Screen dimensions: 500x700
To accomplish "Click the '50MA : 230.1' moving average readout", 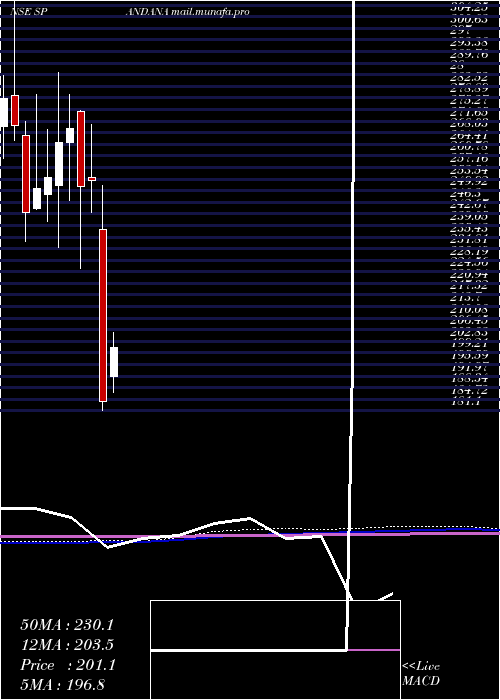I will [x=67, y=624].
